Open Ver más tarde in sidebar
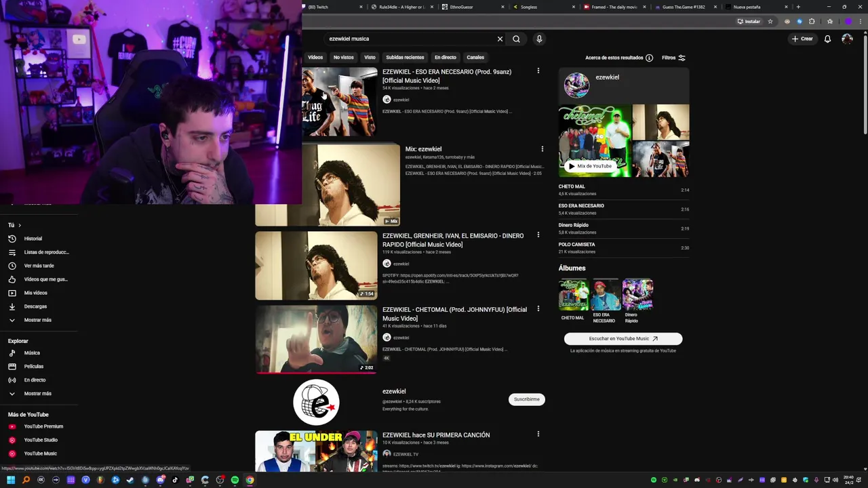Image resolution: width=868 pixels, height=488 pixels. click(x=39, y=266)
